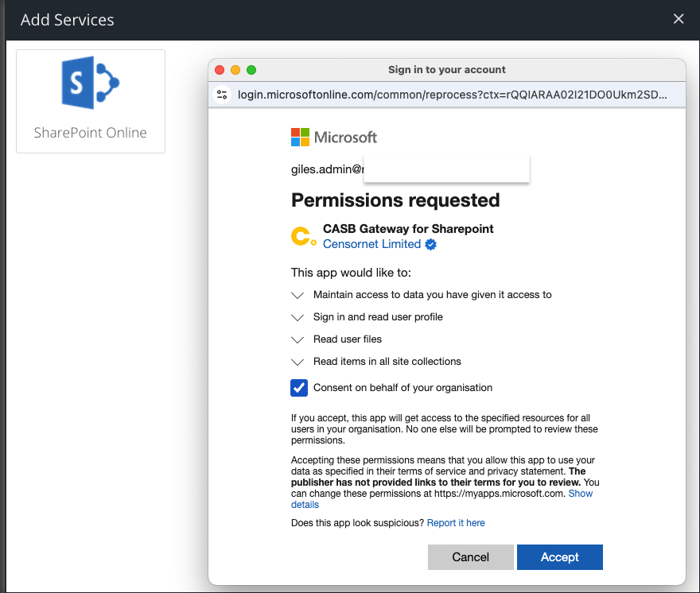Uncheck Consent on behalf of your organisation
This screenshot has height=593, width=700.
point(299,388)
